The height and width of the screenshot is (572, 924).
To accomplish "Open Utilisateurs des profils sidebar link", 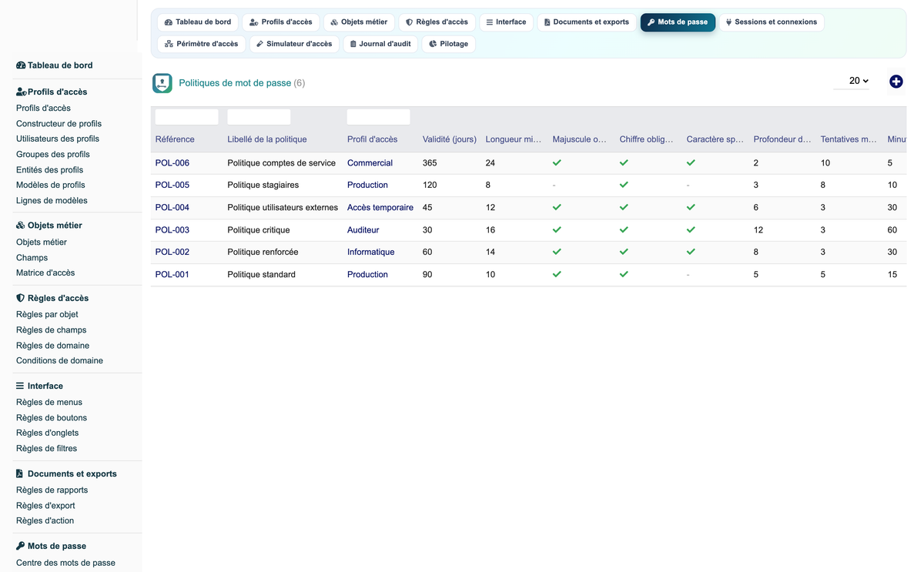I will tap(58, 139).
